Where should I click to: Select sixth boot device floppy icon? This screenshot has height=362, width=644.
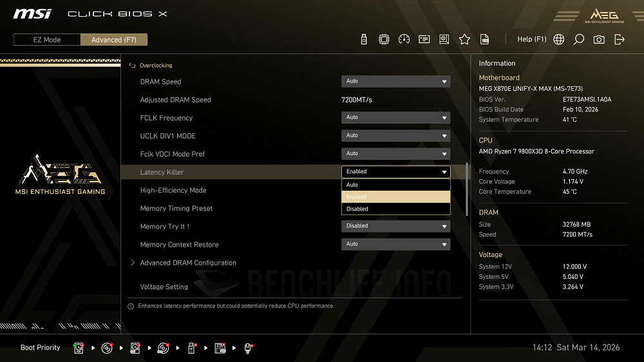(220, 348)
